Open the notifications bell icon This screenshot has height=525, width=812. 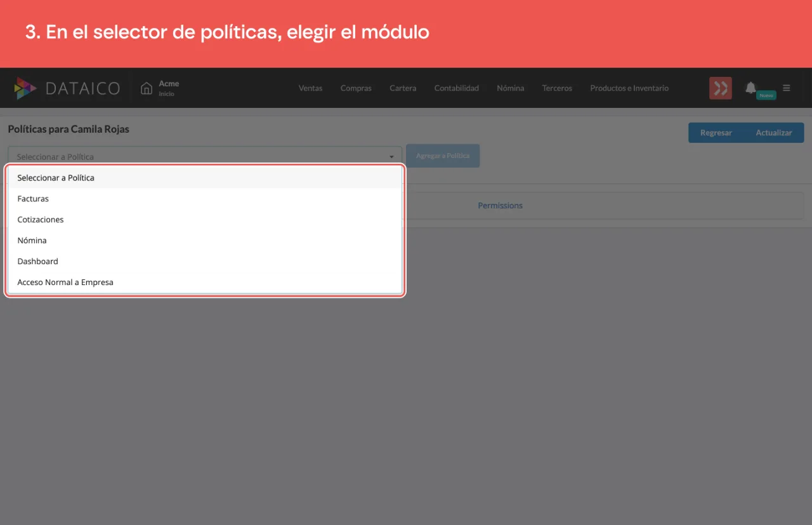pyautogui.click(x=750, y=88)
